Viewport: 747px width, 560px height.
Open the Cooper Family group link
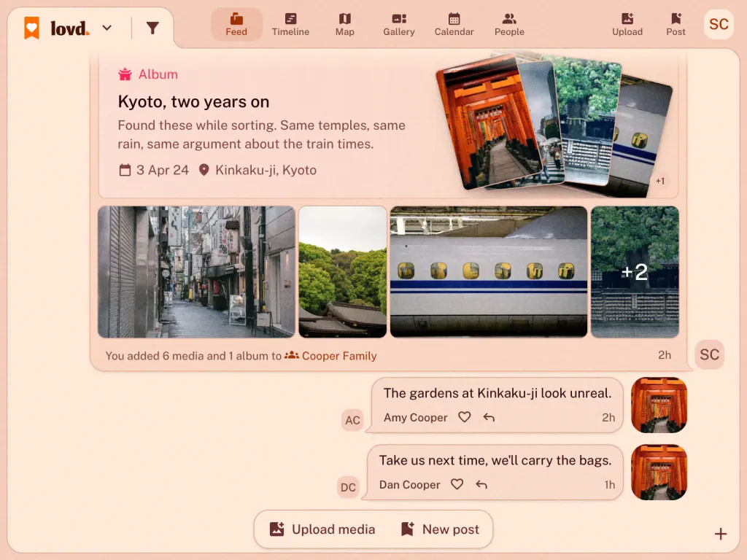coord(330,356)
